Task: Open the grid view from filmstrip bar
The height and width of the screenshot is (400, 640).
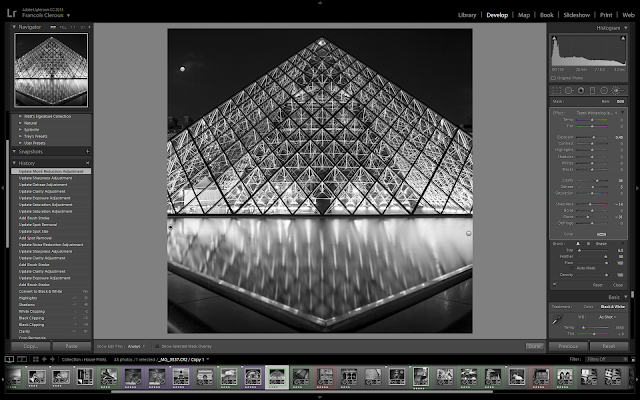Action: click(36, 359)
